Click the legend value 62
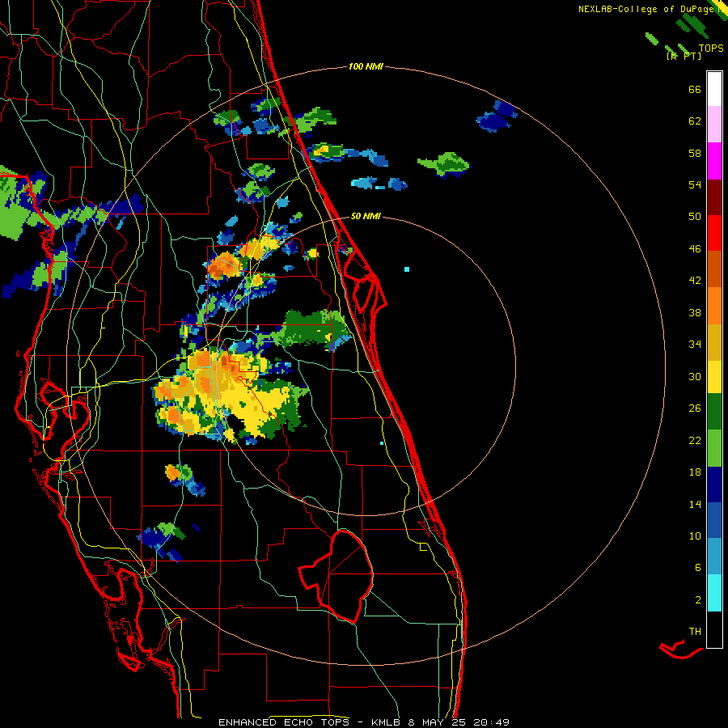The image size is (728, 728). click(x=695, y=121)
